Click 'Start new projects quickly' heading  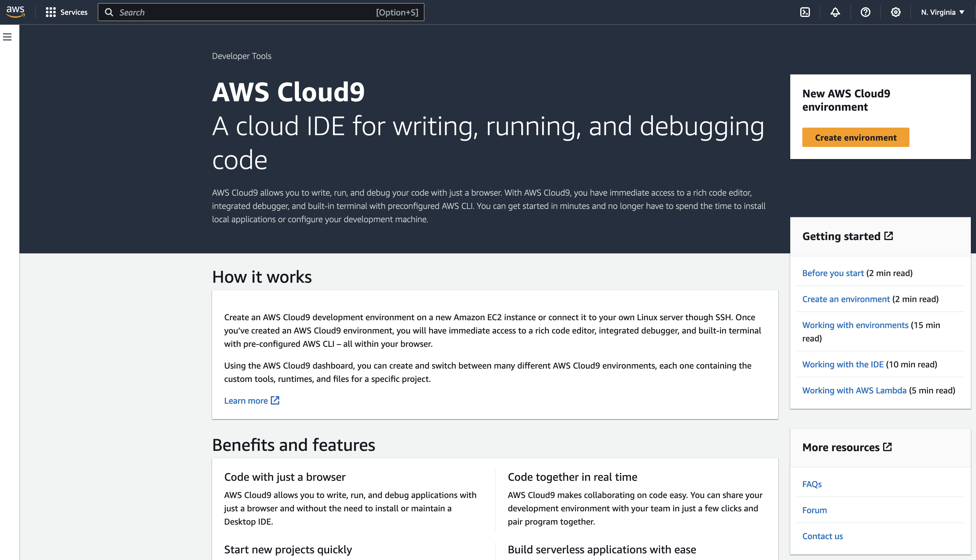pyautogui.click(x=288, y=550)
